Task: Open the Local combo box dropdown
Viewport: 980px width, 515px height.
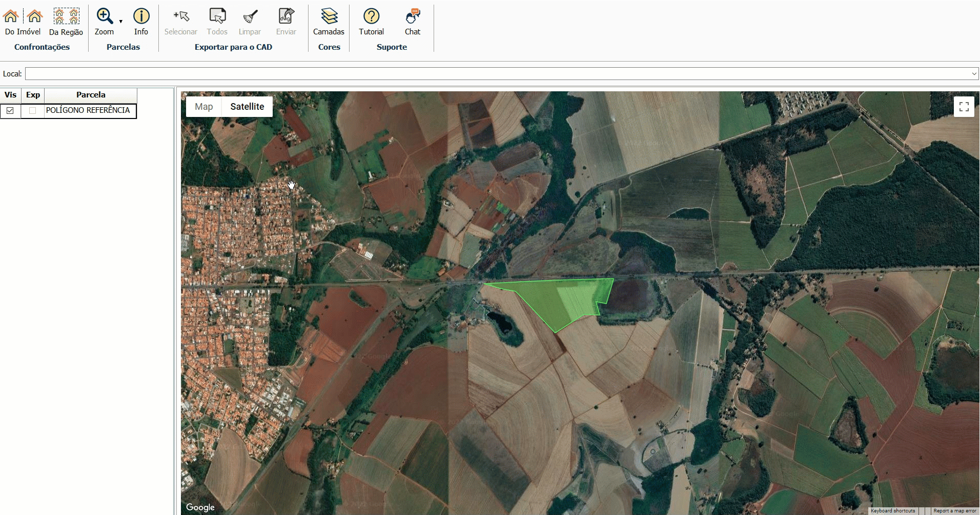Action: (974, 74)
